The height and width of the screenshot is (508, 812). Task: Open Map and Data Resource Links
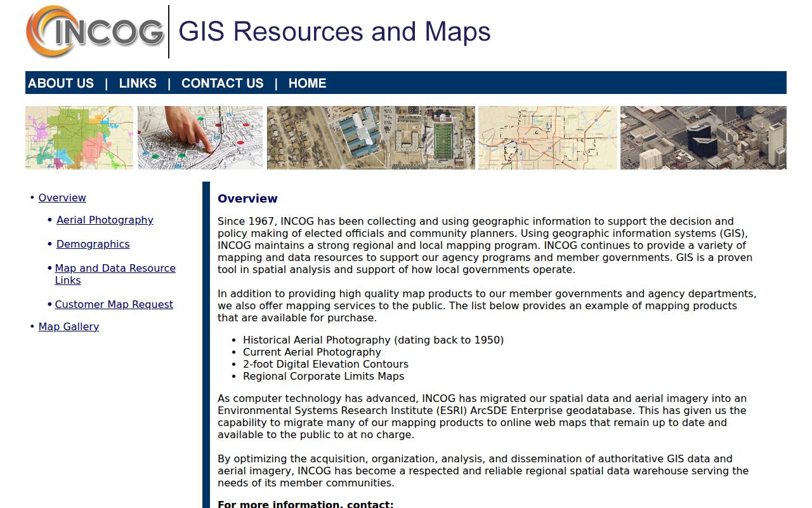[x=115, y=274]
